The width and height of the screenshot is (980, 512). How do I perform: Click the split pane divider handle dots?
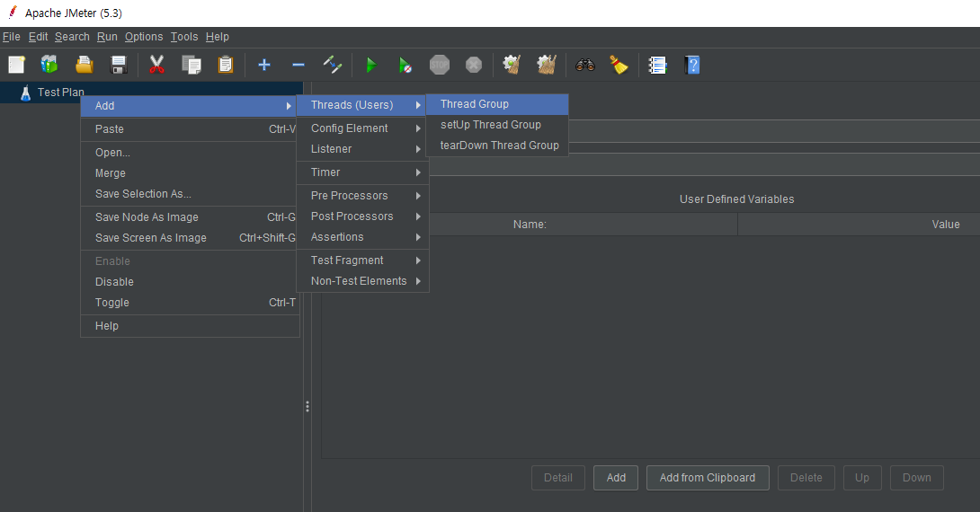(307, 407)
